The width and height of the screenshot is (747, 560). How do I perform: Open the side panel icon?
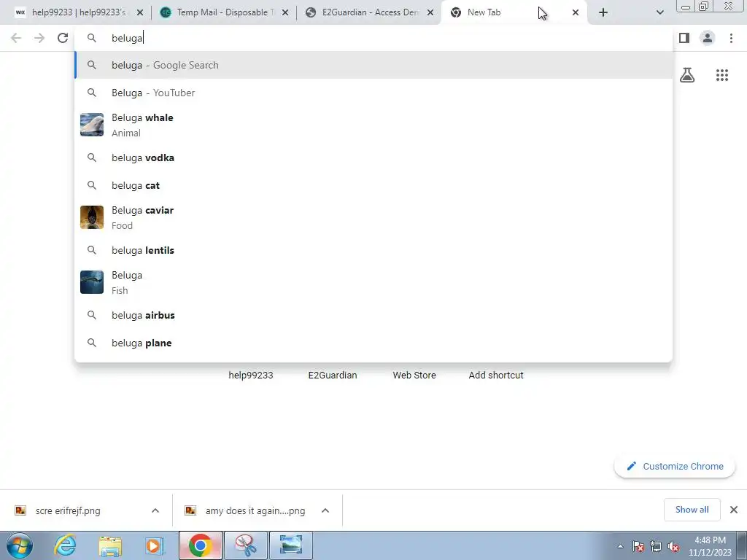point(684,38)
